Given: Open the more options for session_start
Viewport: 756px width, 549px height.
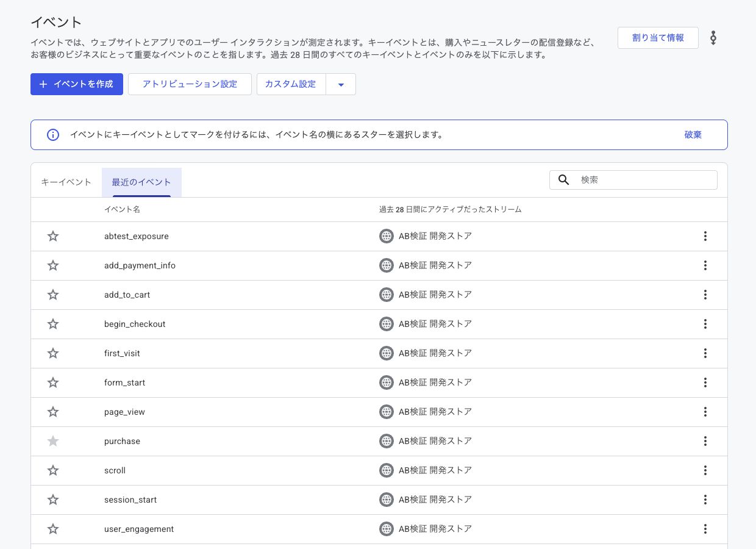Looking at the screenshot, I should coord(705,500).
